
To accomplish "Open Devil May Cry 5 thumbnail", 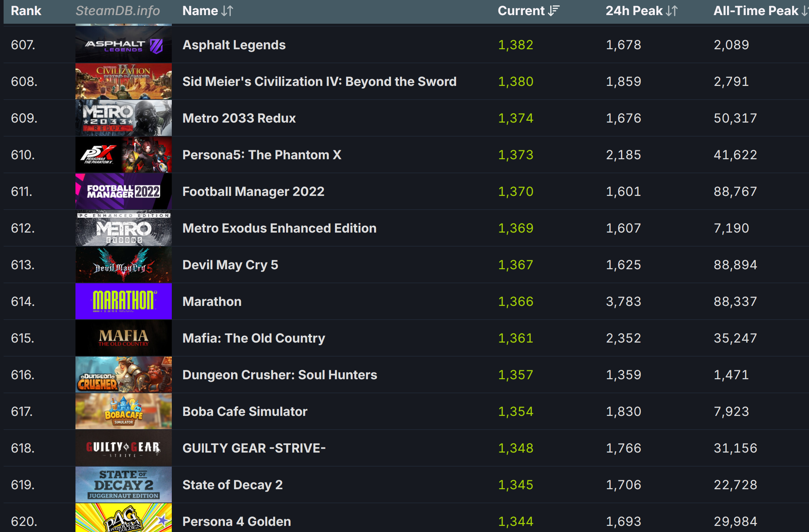I will [x=124, y=265].
